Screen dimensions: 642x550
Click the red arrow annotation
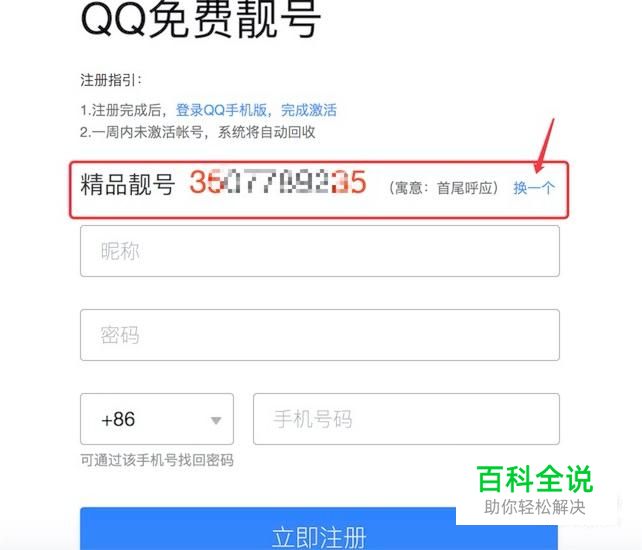545,145
